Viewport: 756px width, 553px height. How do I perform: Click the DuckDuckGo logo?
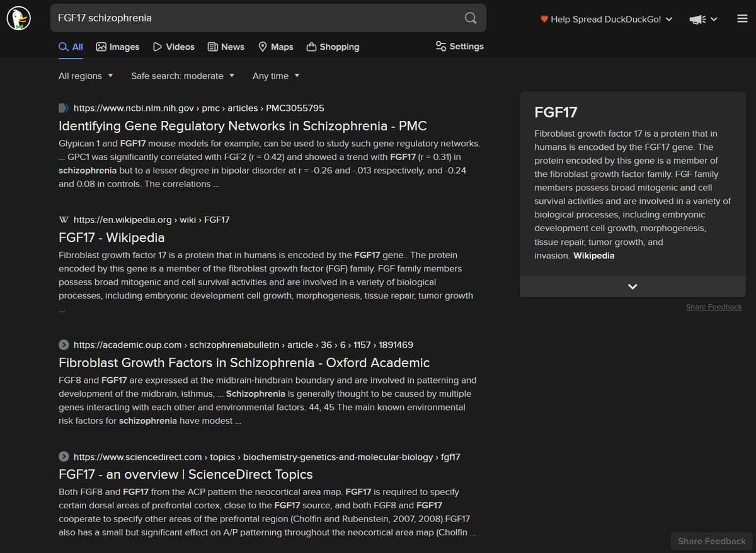pos(18,18)
